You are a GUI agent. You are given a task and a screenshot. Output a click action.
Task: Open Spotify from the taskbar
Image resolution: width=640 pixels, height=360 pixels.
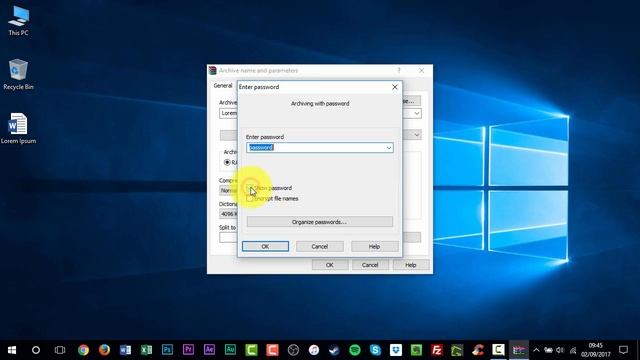click(x=355, y=350)
